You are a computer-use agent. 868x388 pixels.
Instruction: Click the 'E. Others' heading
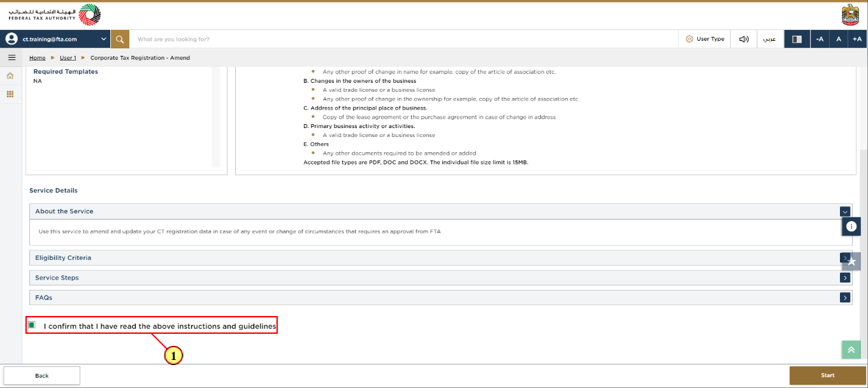316,144
